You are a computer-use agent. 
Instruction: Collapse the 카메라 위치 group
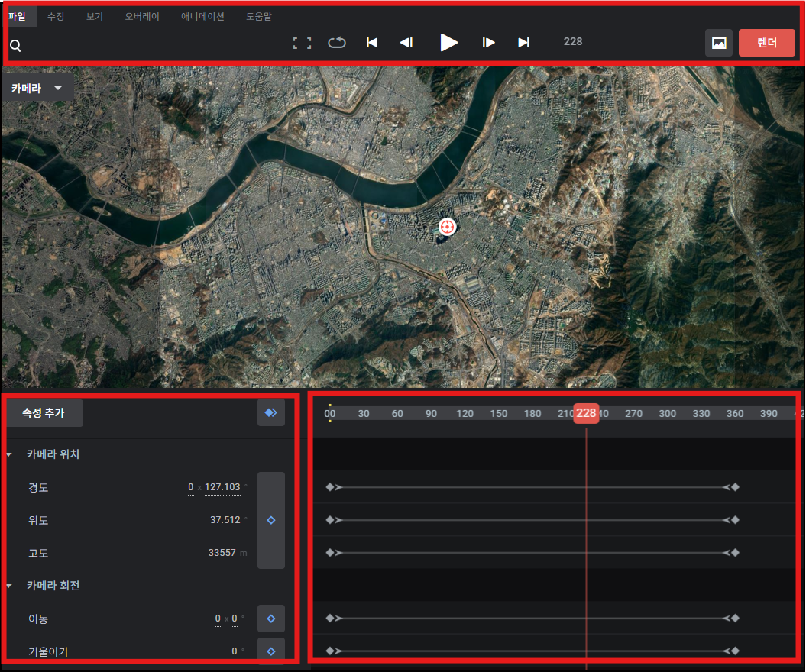pyautogui.click(x=9, y=454)
